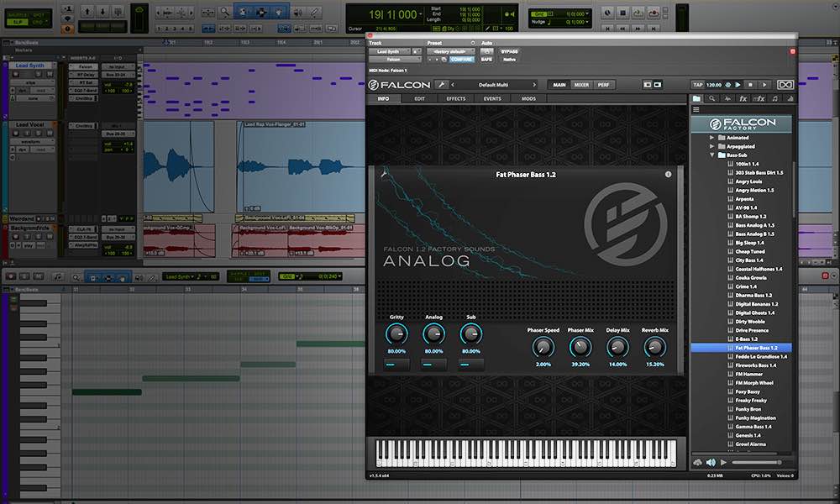The width and height of the screenshot is (840, 504).
Task: Select the Fat Phaser Bass 1.2 preset icon
Action: coord(730,348)
